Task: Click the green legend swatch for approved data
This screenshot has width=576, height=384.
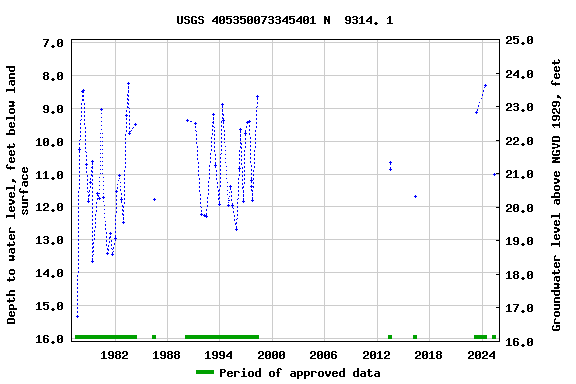Action: [x=205, y=372]
